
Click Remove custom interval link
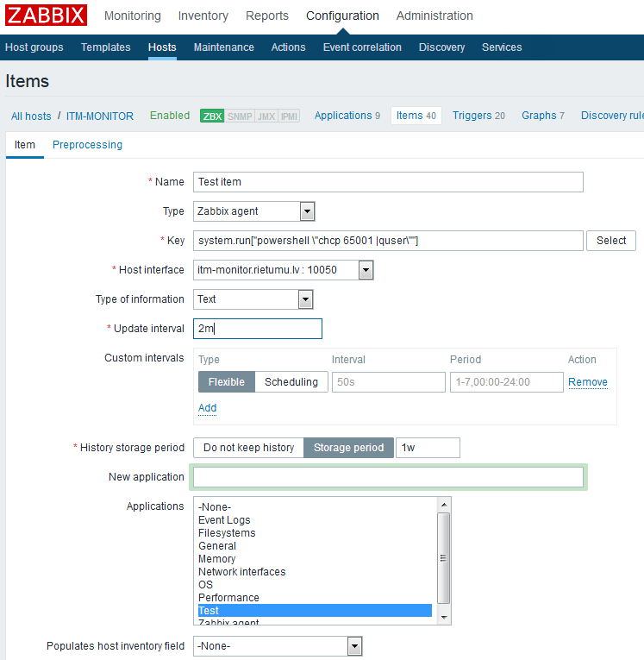click(588, 382)
